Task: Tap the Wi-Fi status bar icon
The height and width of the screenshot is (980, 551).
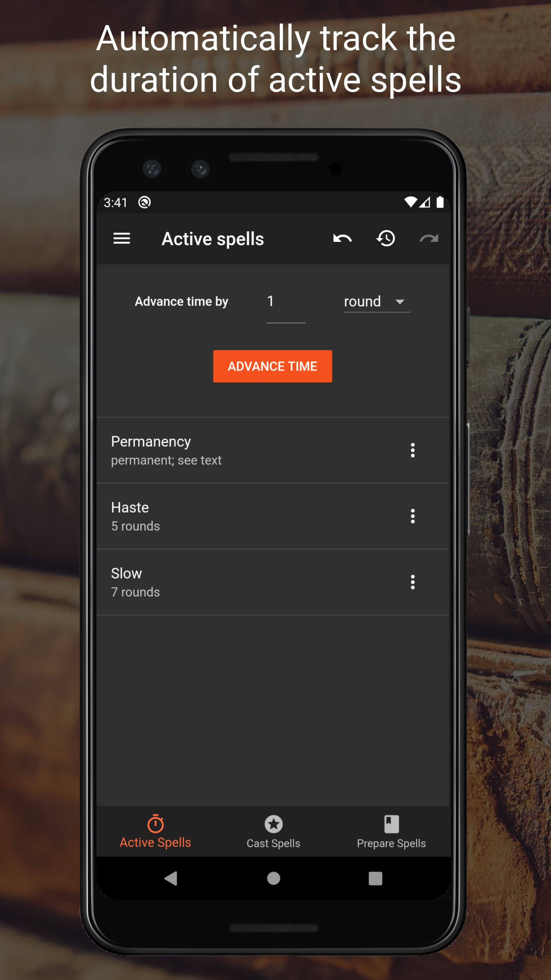Action: 410,202
